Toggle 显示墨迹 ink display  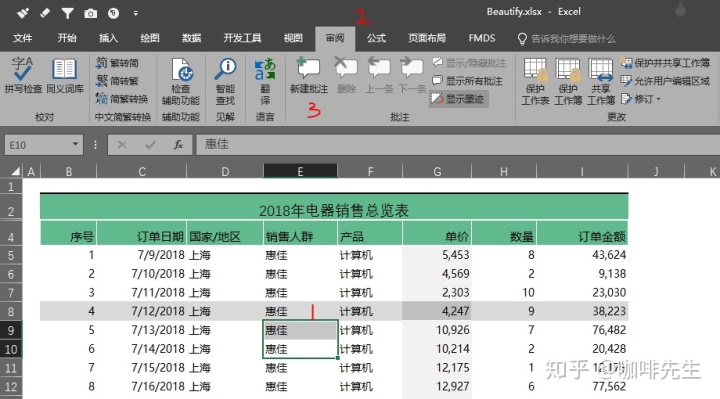tap(458, 99)
